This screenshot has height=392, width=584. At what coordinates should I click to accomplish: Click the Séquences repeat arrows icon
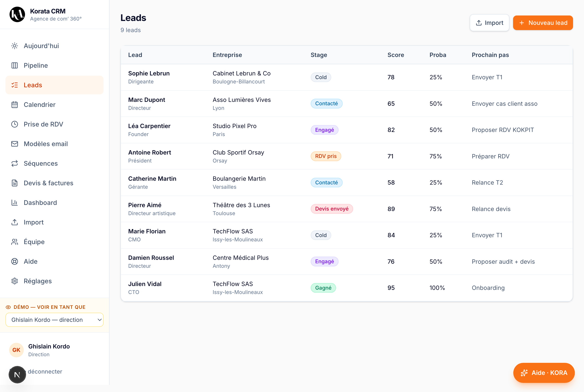pyautogui.click(x=15, y=163)
